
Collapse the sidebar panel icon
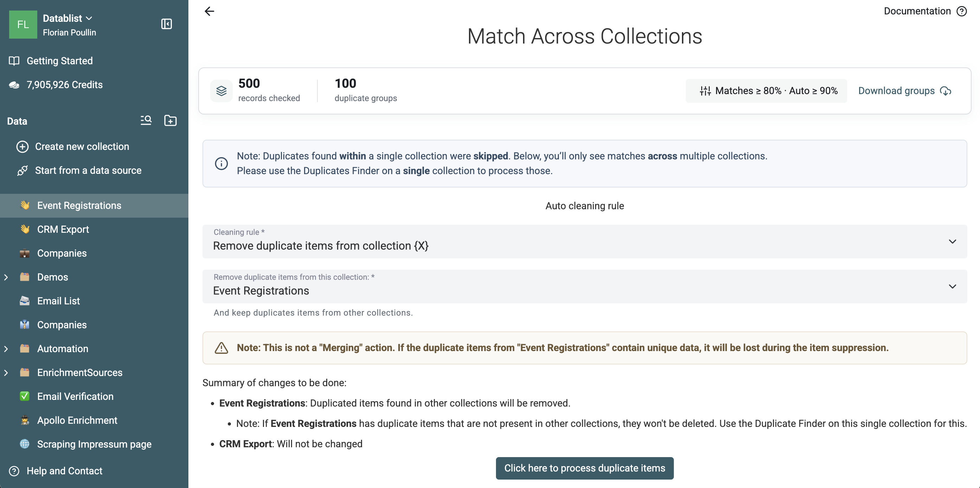click(x=167, y=24)
